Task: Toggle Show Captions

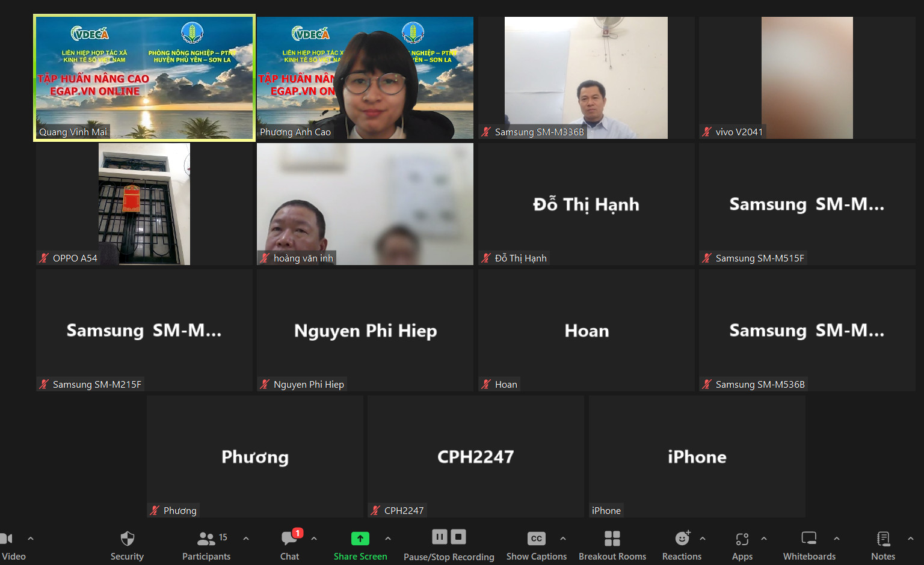Action: (536, 539)
